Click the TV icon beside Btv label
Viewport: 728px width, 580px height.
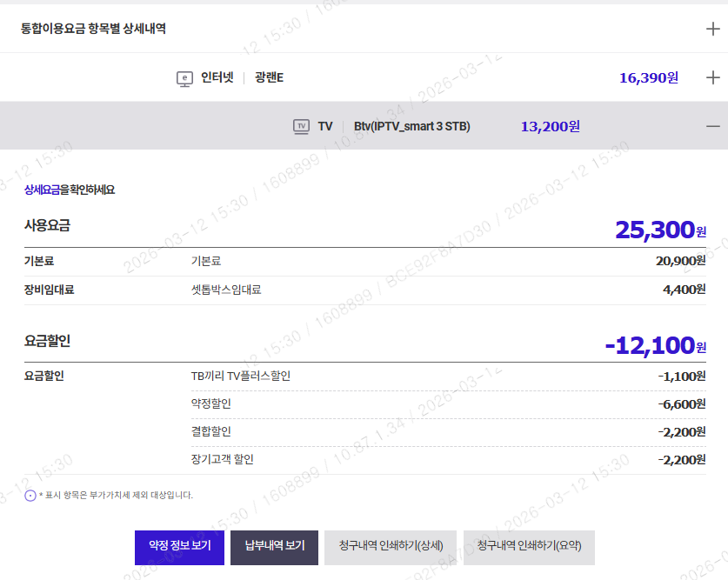(301, 126)
